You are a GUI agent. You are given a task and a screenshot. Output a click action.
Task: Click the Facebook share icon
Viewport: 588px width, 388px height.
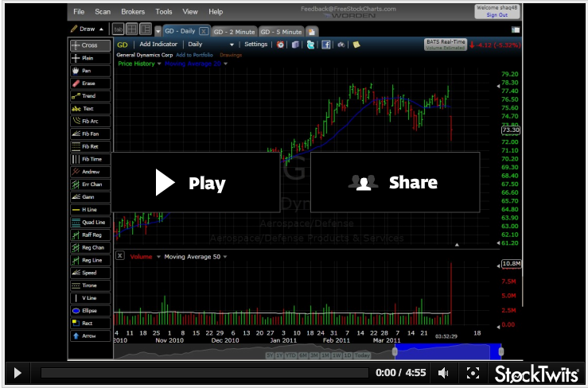(326, 45)
